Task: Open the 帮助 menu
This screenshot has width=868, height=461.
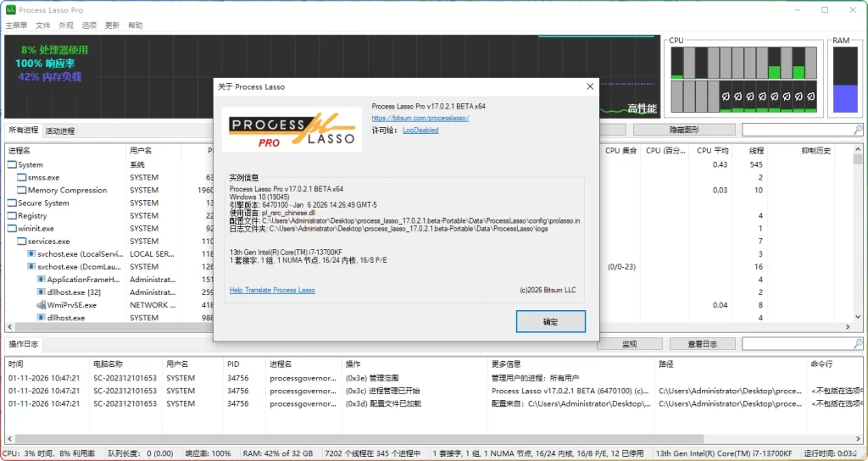Action: pyautogui.click(x=136, y=25)
